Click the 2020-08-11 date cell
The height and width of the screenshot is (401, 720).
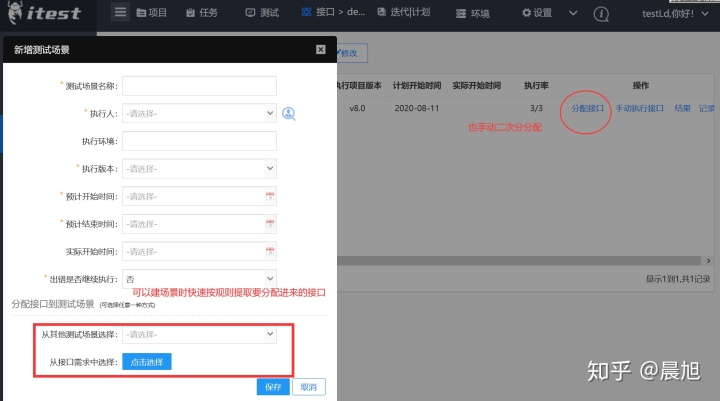tap(417, 108)
